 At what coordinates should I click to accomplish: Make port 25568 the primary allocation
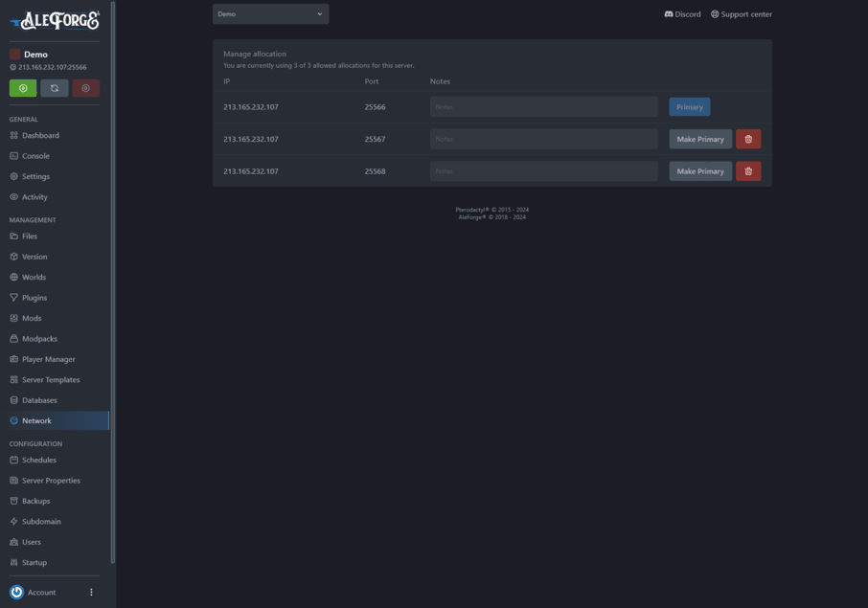[699, 171]
